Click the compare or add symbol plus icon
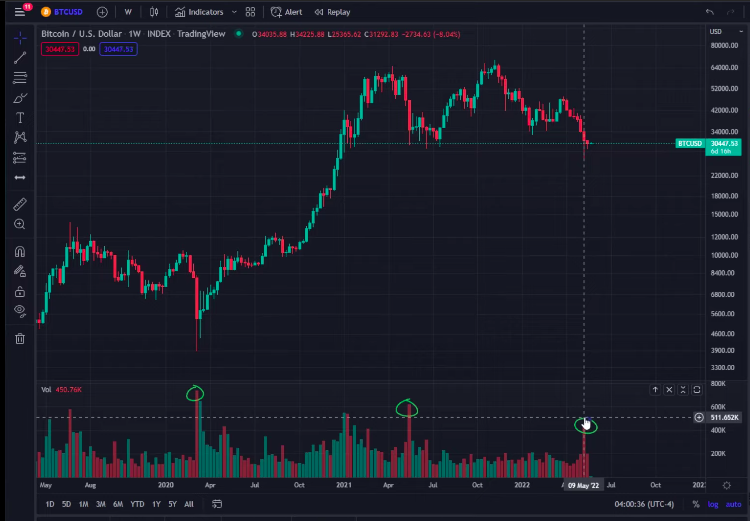This screenshot has height=521, width=750. pyautogui.click(x=102, y=12)
